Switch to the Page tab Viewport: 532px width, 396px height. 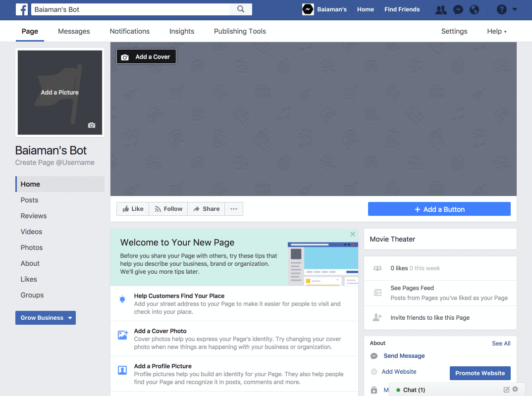pyautogui.click(x=30, y=31)
